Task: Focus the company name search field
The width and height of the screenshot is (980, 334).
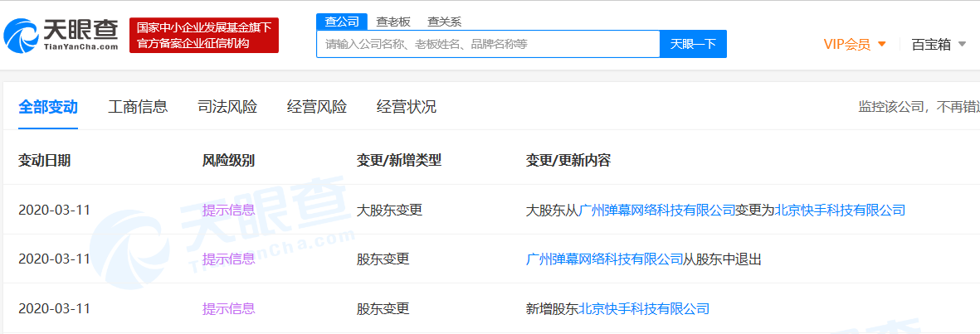Action: pos(488,44)
